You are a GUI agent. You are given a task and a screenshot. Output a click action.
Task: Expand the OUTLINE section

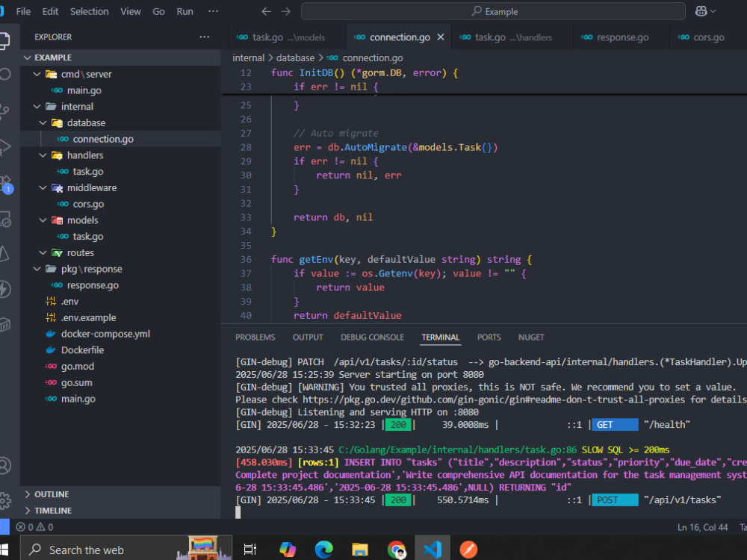[120, 494]
